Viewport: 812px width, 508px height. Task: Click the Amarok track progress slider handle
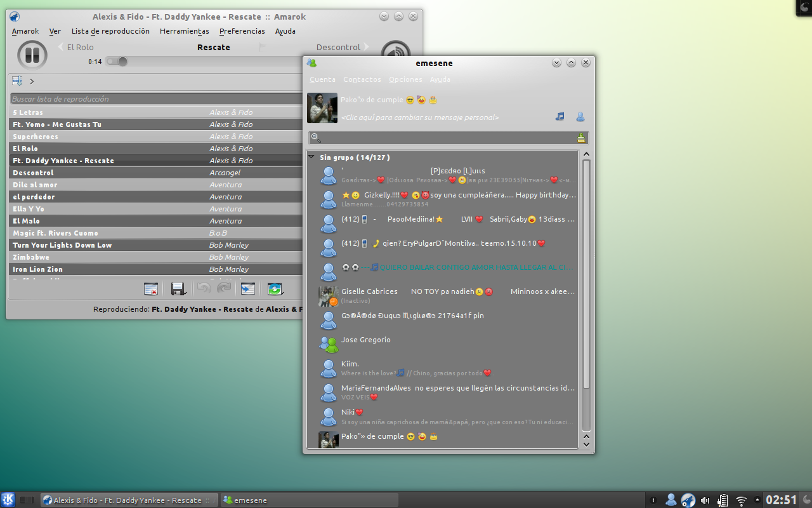[x=122, y=62]
